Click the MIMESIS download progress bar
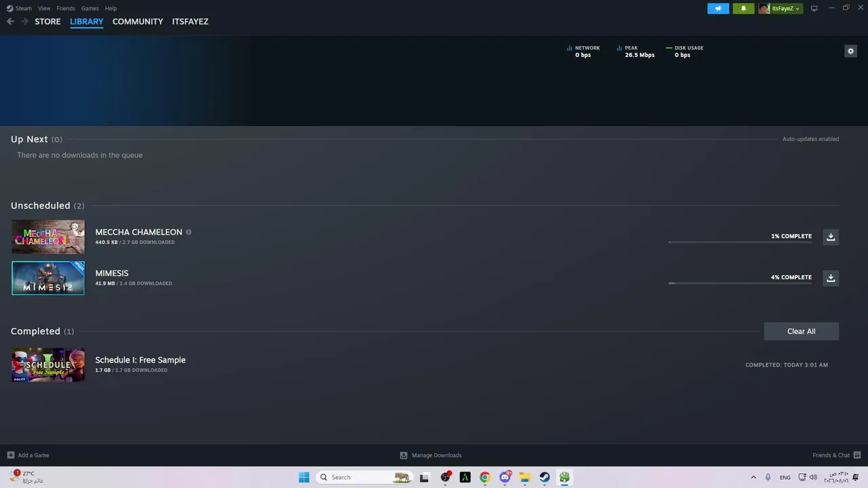This screenshot has height=488, width=868. pos(740,283)
